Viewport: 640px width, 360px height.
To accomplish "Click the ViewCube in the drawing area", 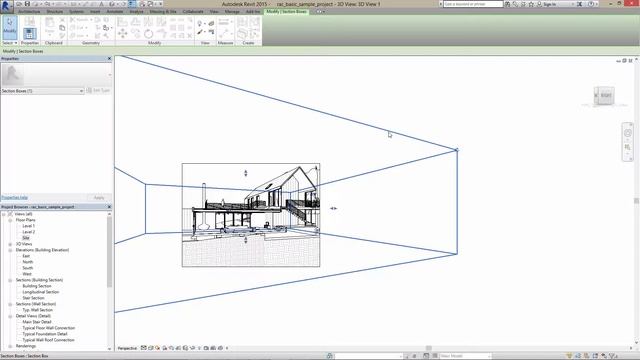I will coord(604,96).
